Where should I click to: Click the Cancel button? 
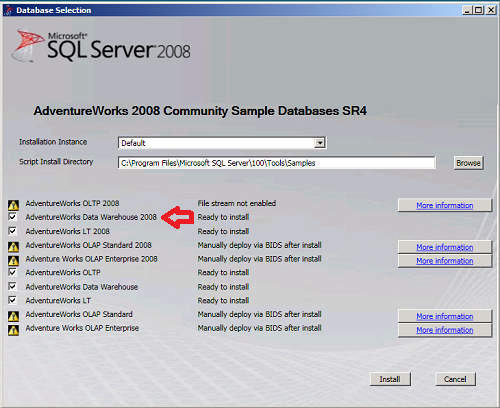[x=455, y=379]
